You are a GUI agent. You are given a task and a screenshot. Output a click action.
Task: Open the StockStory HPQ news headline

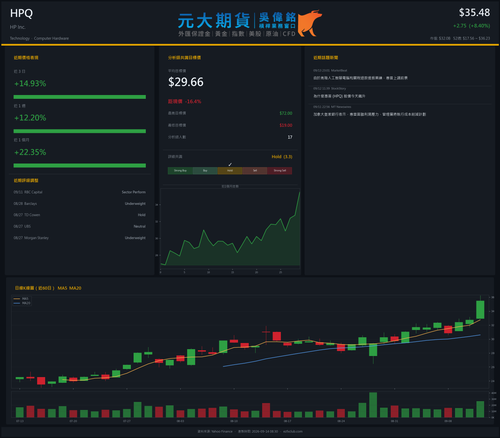click(x=339, y=96)
